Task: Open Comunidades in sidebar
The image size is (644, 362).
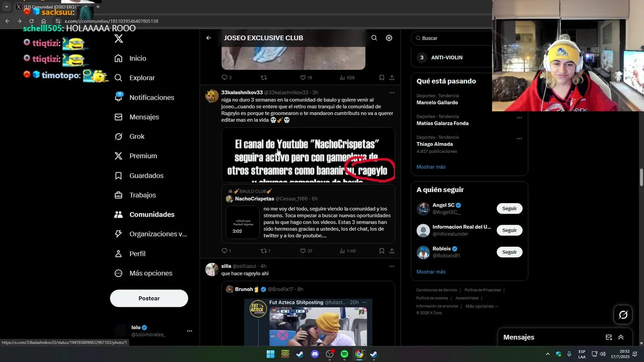Action: 144,214
